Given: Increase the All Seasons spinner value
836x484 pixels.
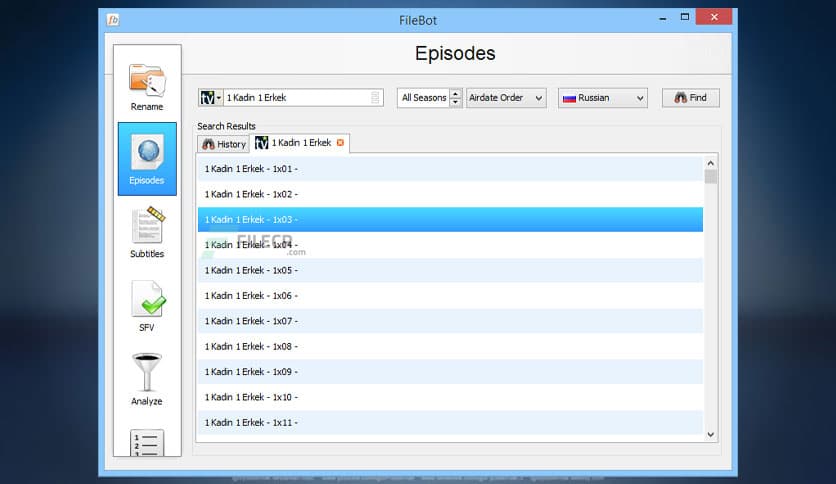Looking at the screenshot, I should point(455,93).
